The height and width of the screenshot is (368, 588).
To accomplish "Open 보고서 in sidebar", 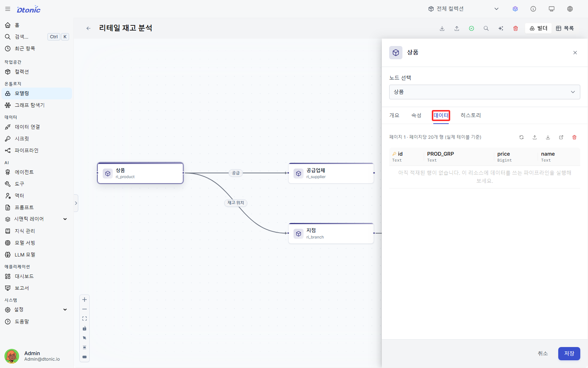I will pos(37,288).
